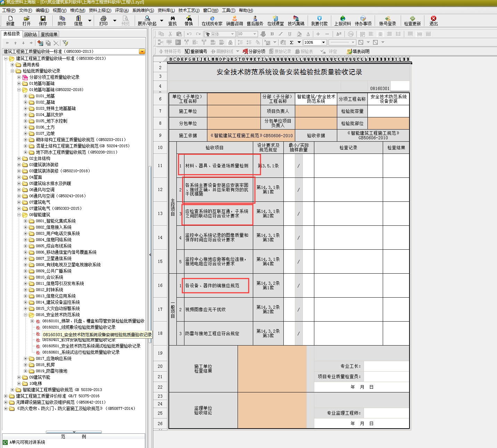Click the 施工单位 orange input cell
The width and height of the screenshot is (497, 448).
234,111
